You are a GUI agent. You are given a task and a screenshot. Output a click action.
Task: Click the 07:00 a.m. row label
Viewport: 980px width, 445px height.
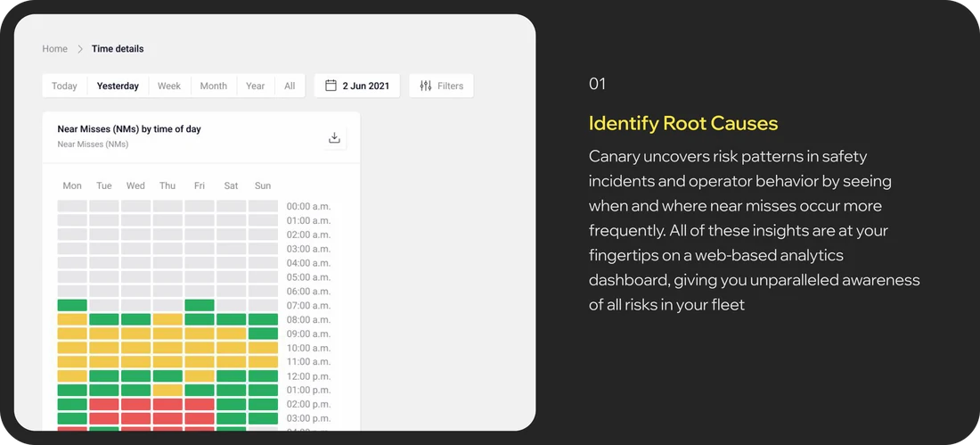click(x=309, y=305)
